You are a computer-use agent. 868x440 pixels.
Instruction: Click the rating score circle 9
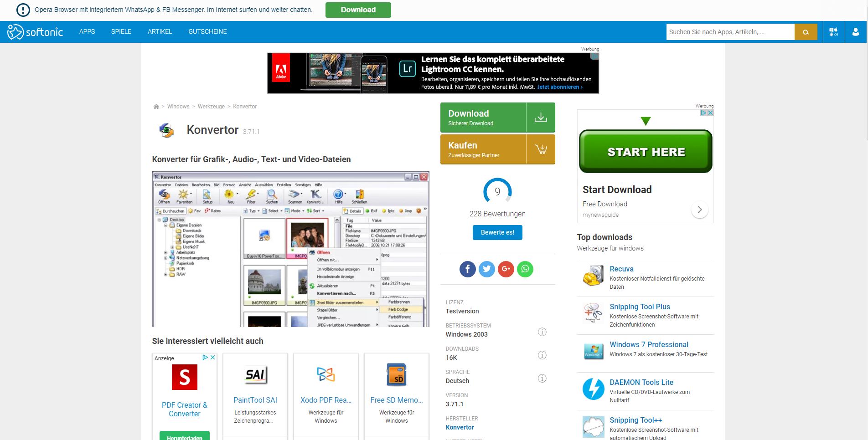coord(497,192)
